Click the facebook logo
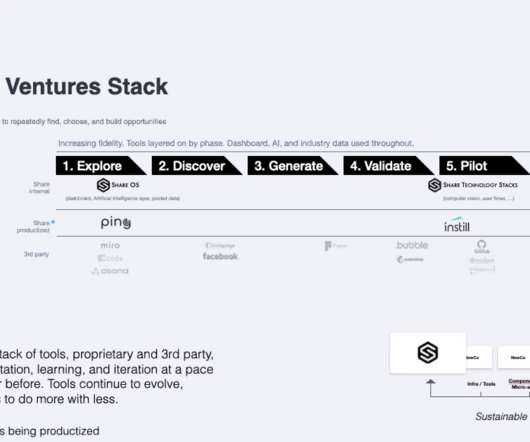Image resolution: width=530 pixels, height=442 pixels. point(220,256)
